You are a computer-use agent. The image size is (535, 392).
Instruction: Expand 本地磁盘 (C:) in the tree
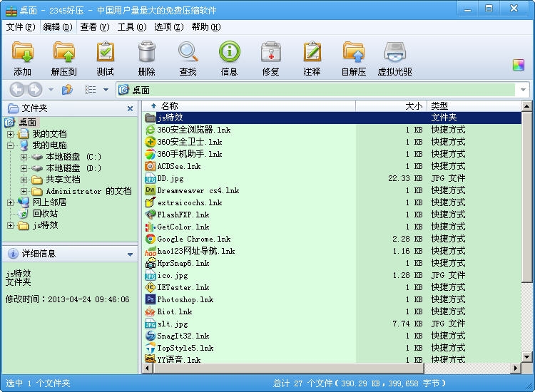coord(24,157)
